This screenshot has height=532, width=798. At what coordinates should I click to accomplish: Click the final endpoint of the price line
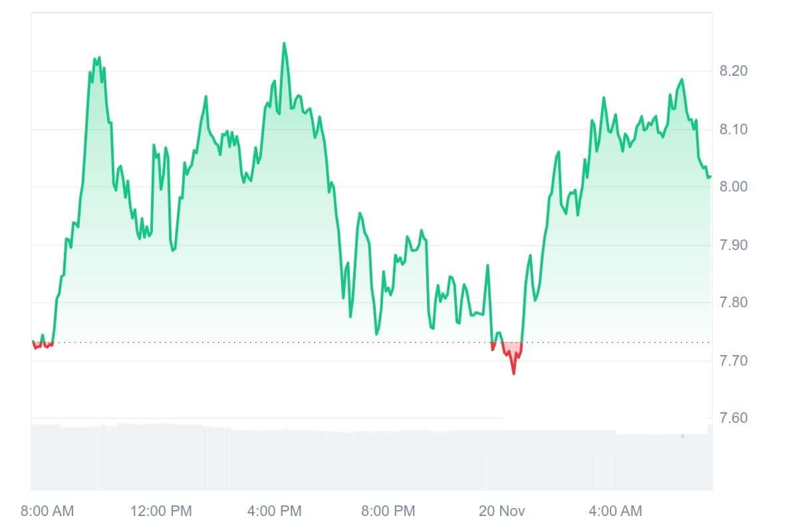[710, 176]
